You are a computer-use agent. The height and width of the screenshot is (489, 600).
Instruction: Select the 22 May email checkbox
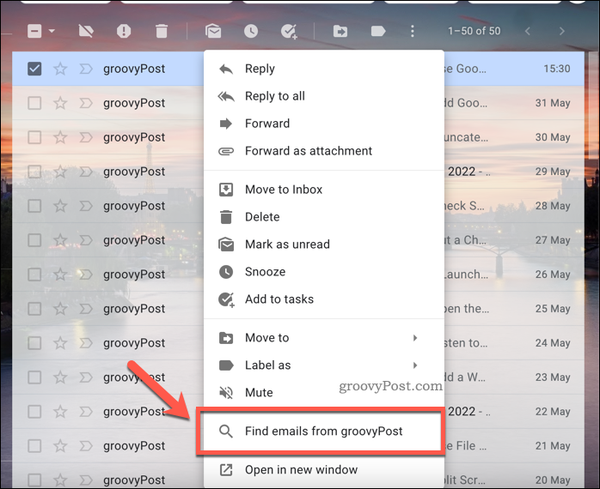tap(34, 412)
